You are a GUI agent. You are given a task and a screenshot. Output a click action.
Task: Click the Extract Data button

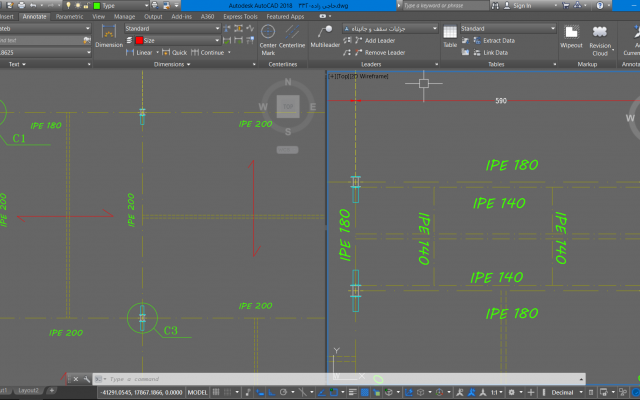tap(494, 40)
